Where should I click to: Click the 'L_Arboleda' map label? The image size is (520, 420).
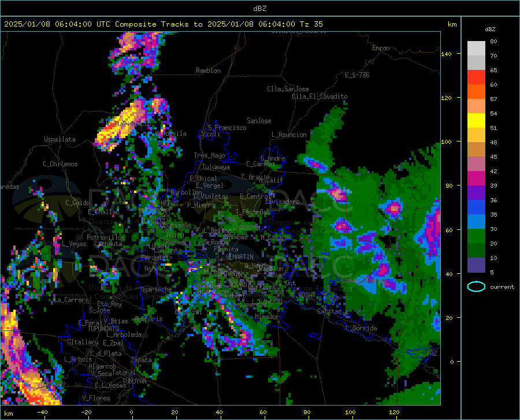coord(124,334)
